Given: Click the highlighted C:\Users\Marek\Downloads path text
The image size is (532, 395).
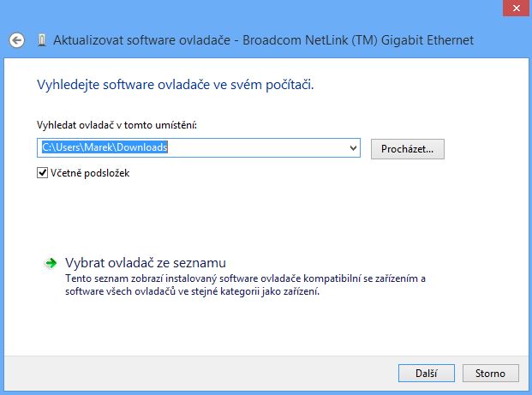Looking at the screenshot, I should (x=105, y=147).
